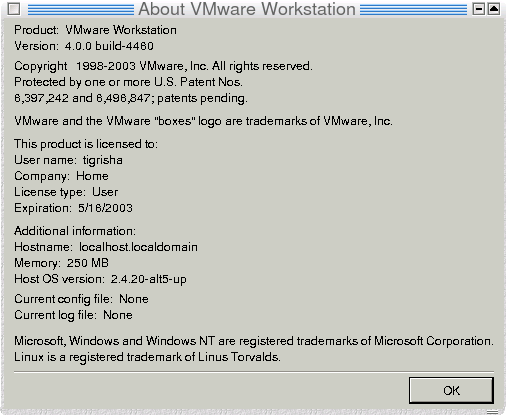The height and width of the screenshot is (415, 506).
Task: Click the Product VMware Workstation line
Action: tap(95, 30)
